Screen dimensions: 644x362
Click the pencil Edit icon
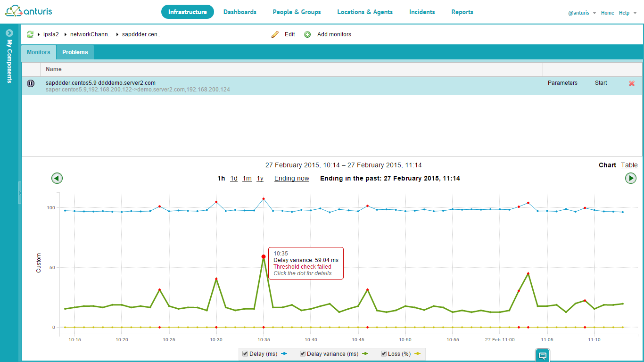click(x=275, y=34)
